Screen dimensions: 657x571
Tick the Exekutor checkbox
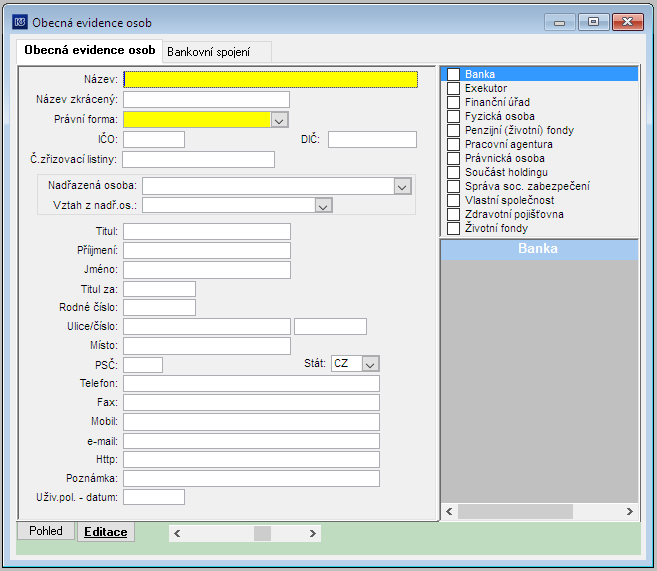point(453,88)
